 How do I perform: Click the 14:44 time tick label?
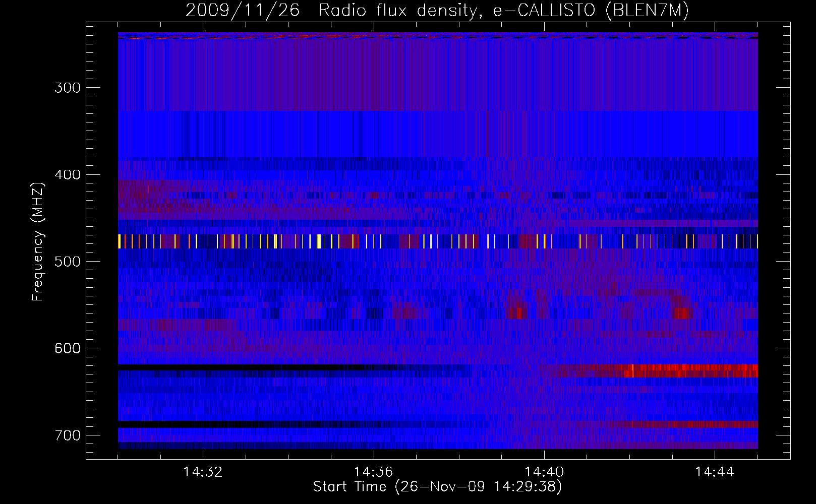[715, 472]
